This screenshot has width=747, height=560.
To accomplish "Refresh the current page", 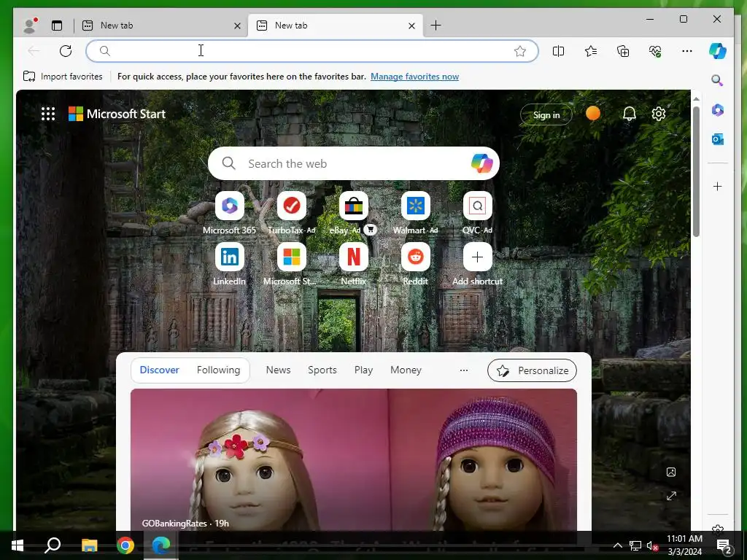I will 66,51.
